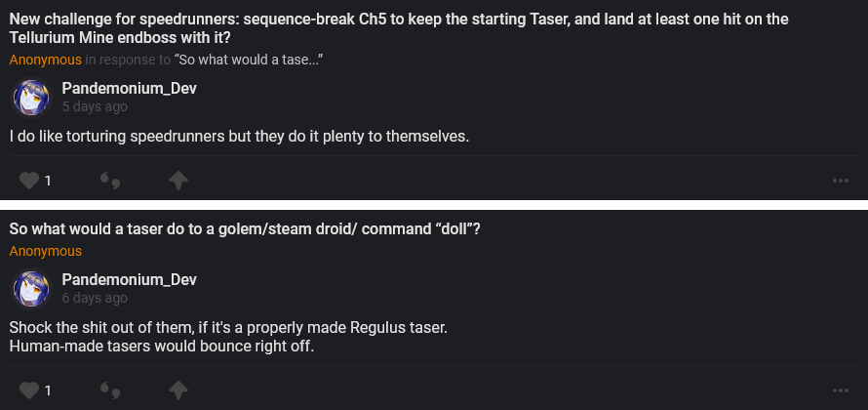The height and width of the screenshot is (410, 868).
Task: Click Pandemonium_Dev avatar on the second answer
Action: pyautogui.click(x=29, y=289)
